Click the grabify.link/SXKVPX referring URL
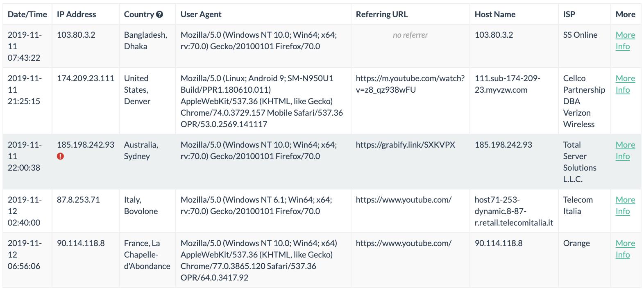 pos(406,145)
